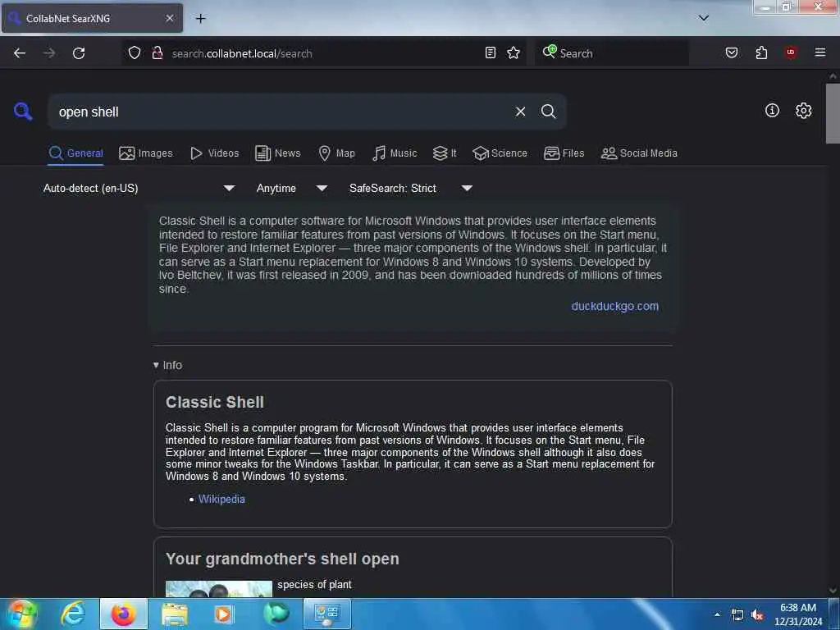The height and width of the screenshot is (630, 840).
Task: Open a new browser tab
Action: coord(200,18)
